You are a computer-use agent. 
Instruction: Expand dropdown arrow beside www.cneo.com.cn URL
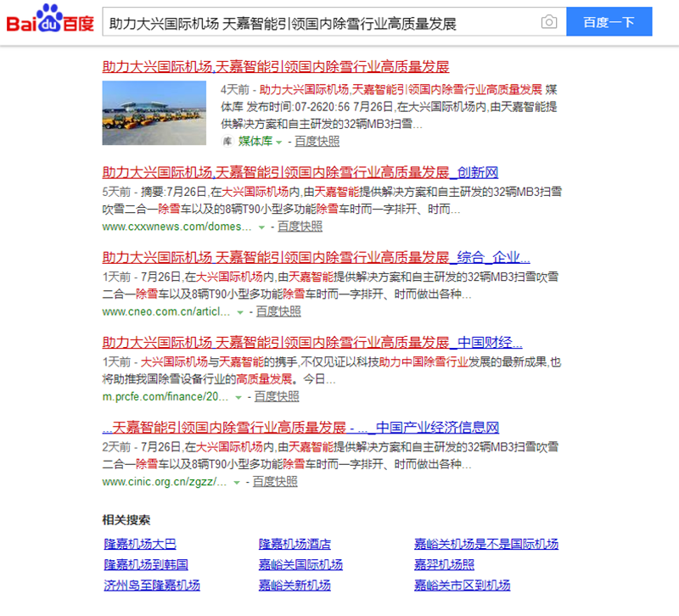(x=240, y=312)
